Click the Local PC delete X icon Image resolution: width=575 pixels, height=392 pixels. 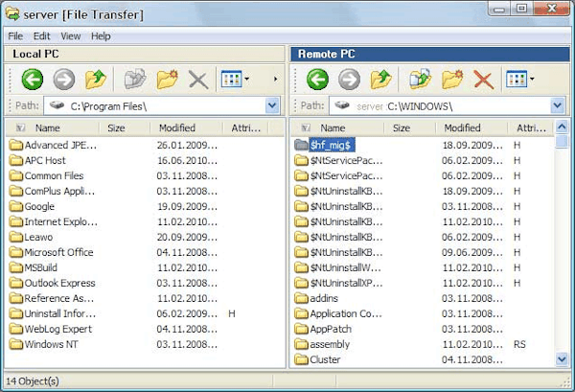(x=198, y=80)
